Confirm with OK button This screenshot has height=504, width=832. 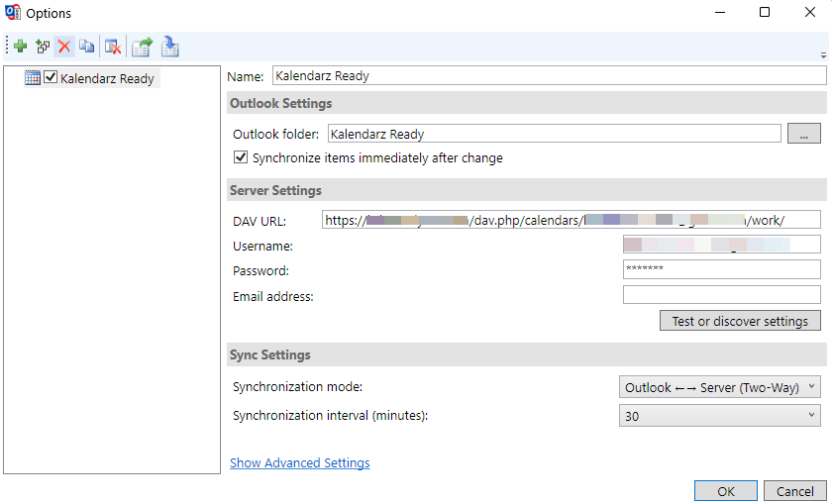(x=725, y=491)
